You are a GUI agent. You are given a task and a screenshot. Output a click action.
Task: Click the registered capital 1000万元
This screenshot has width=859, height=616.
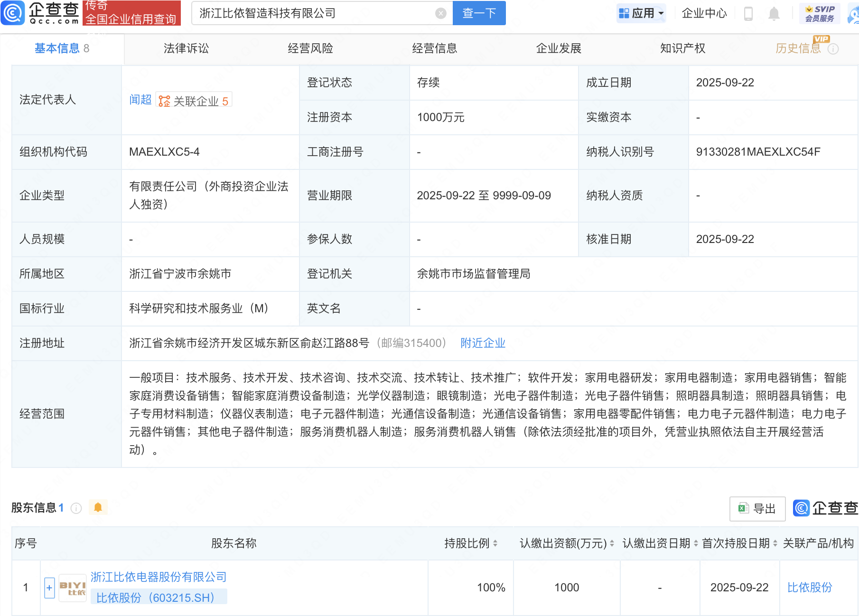coord(440,117)
